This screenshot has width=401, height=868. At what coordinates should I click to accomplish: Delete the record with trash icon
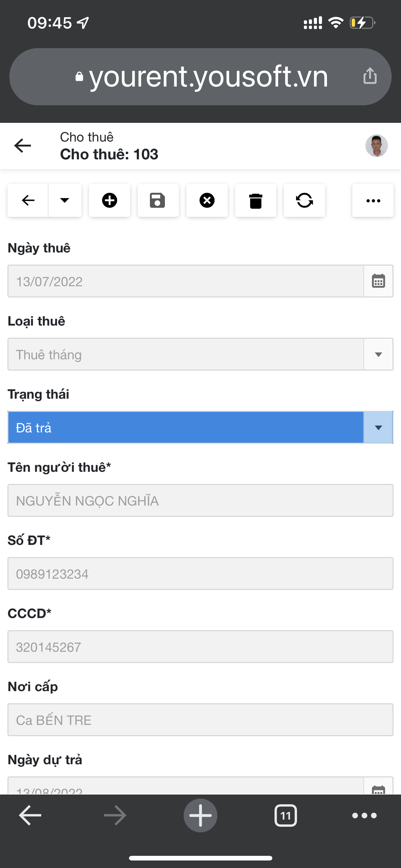click(255, 201)
